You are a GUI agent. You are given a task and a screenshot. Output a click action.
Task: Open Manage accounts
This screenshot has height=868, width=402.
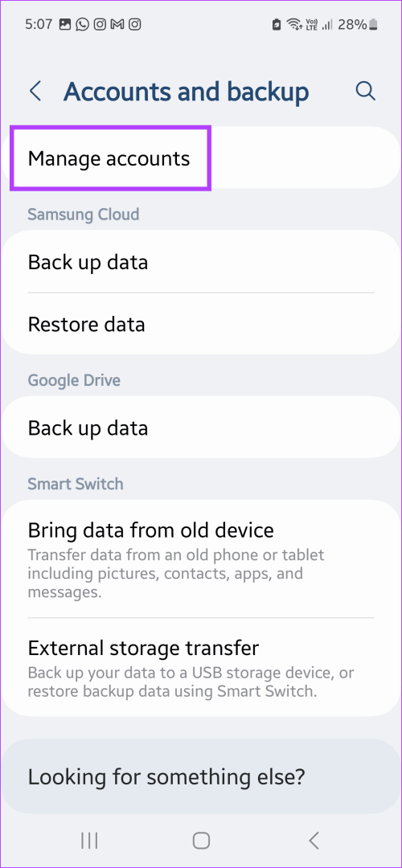(201, 159)
